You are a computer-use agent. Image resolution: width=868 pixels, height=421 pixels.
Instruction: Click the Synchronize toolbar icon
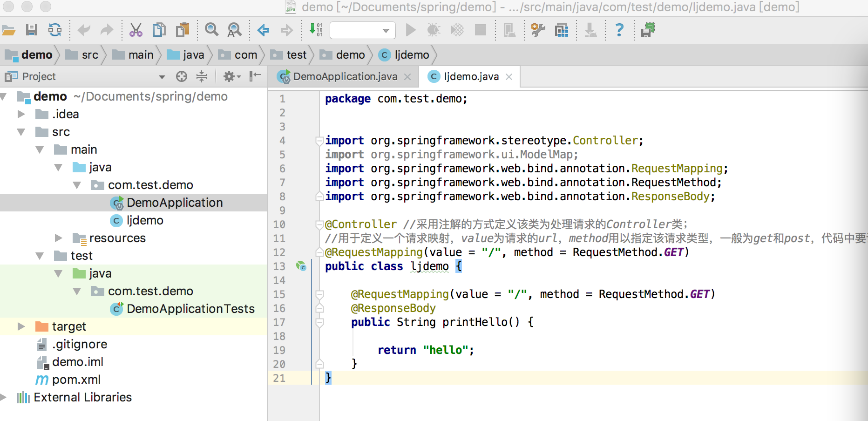55,30
